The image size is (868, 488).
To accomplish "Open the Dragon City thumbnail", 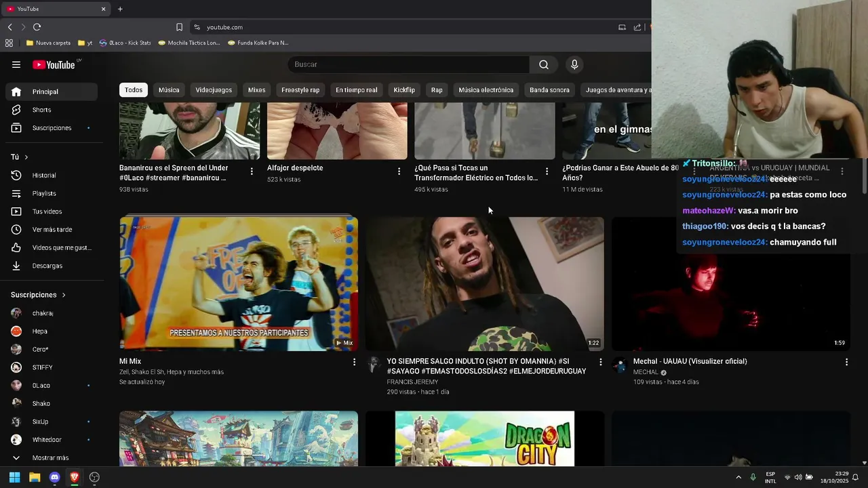I will (485, 439).
